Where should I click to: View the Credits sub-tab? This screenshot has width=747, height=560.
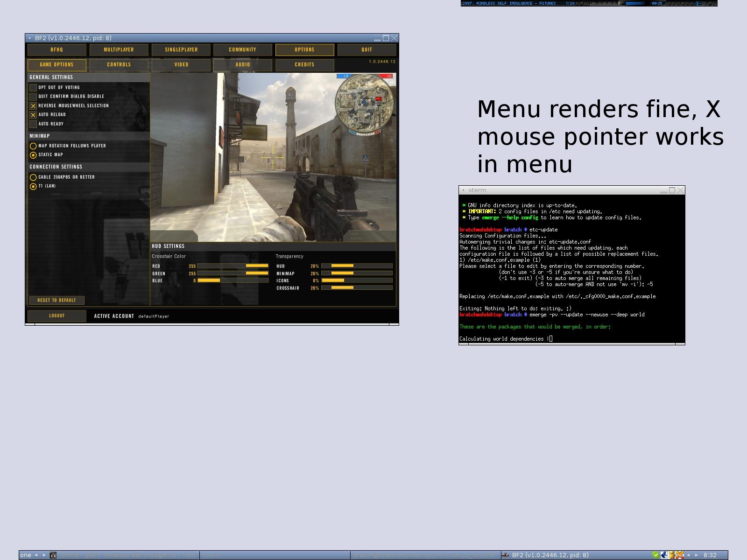pyautogui.click(x=304, y=65)
